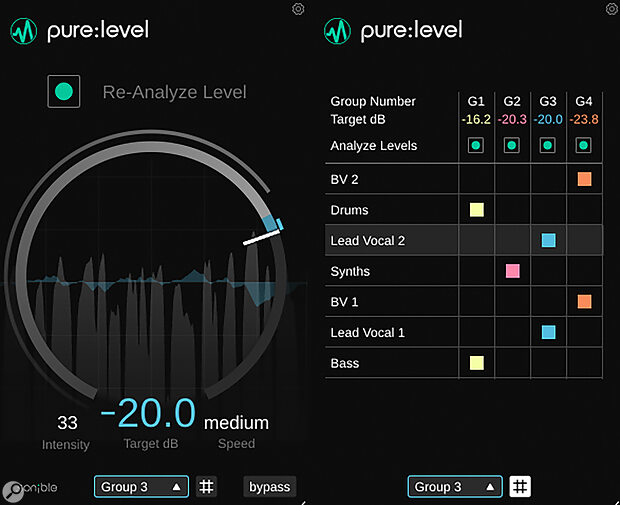Click G1 target value -16.2

[476, 119]
